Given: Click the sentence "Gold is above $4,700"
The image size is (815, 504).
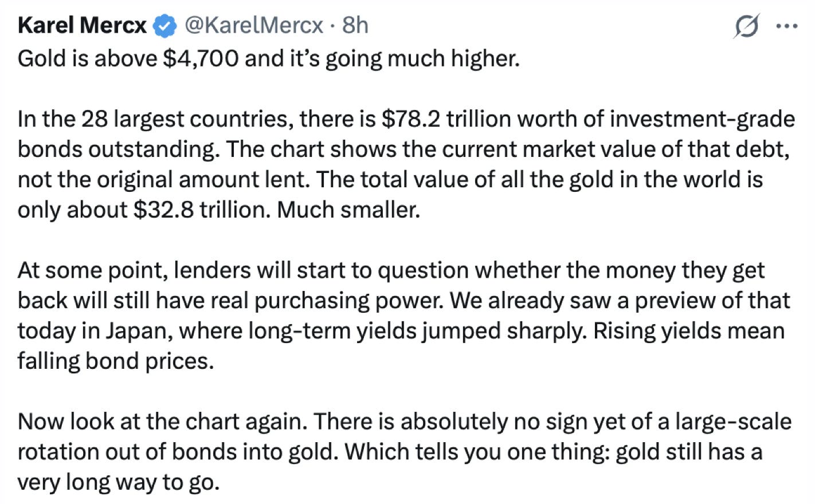Looking at the screenshot, I should [x=128, y=58].
